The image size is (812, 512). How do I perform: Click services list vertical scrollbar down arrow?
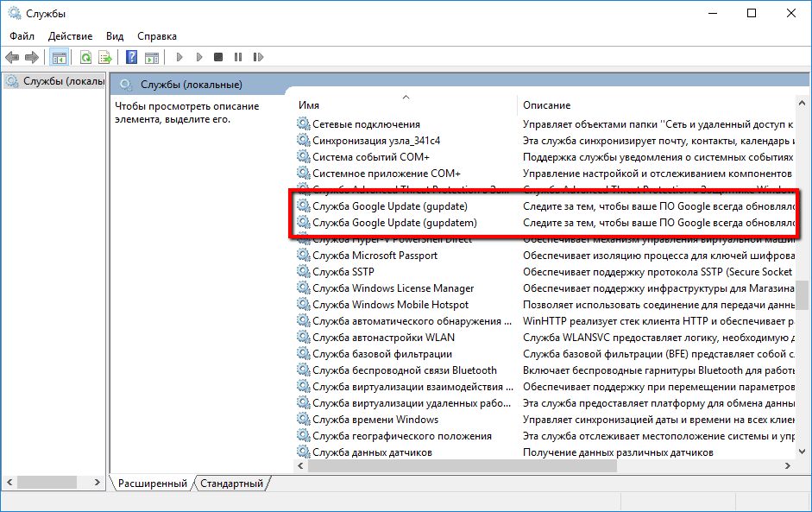tap(803, 452)
